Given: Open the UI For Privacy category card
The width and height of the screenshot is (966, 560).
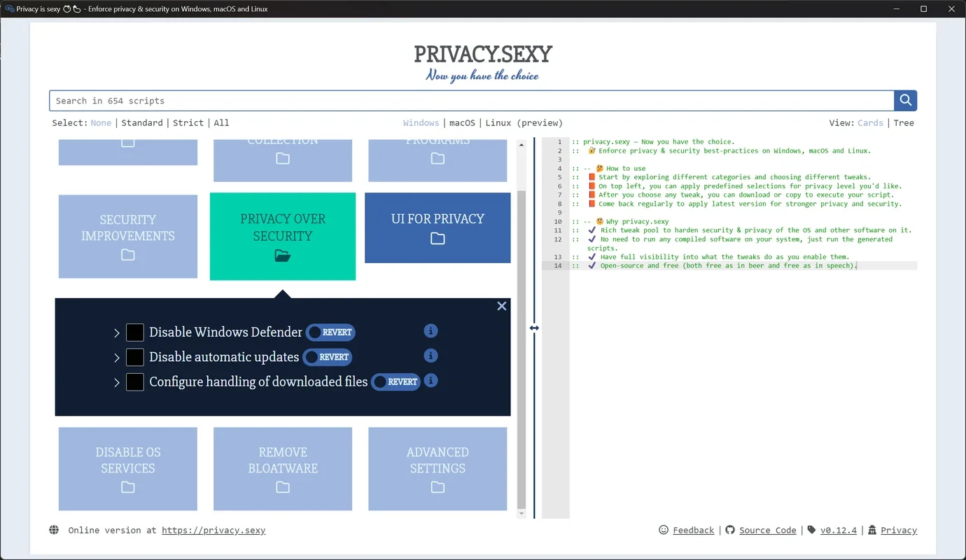Looking at the screenshot, I should (437, 227).
